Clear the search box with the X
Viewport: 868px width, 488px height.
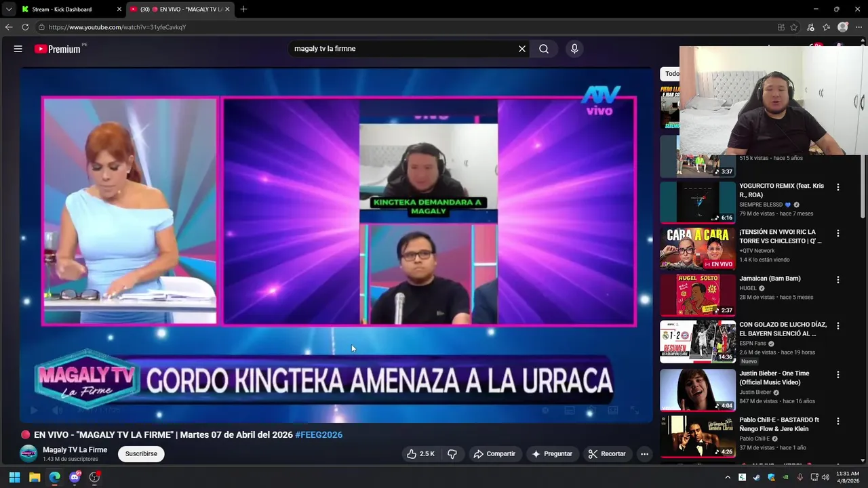click(522, 49)
